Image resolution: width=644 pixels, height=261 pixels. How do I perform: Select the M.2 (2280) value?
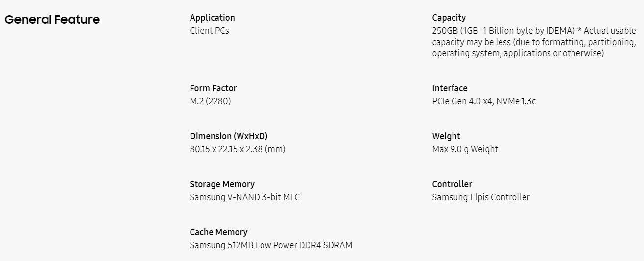tap(210, 102)
